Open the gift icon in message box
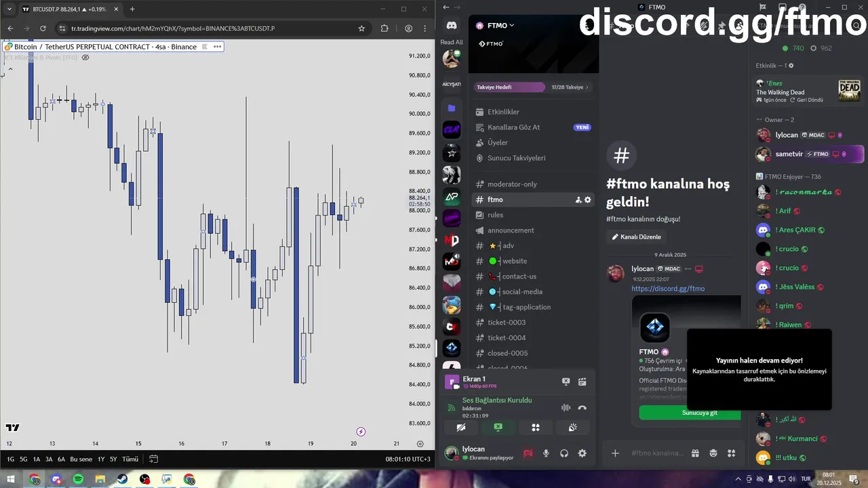The height and width of the screenshot is (488, 868). (x=695, y=453)
